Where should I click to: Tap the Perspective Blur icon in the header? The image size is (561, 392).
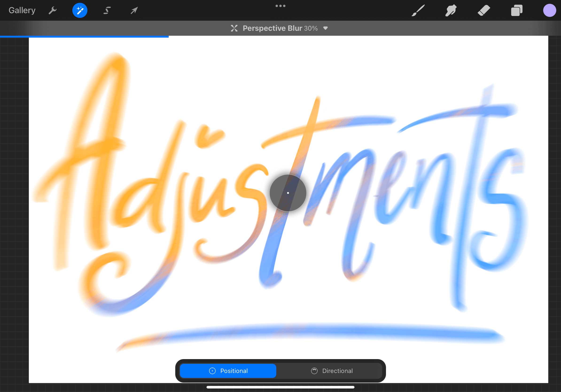click(x=234, y=28)
